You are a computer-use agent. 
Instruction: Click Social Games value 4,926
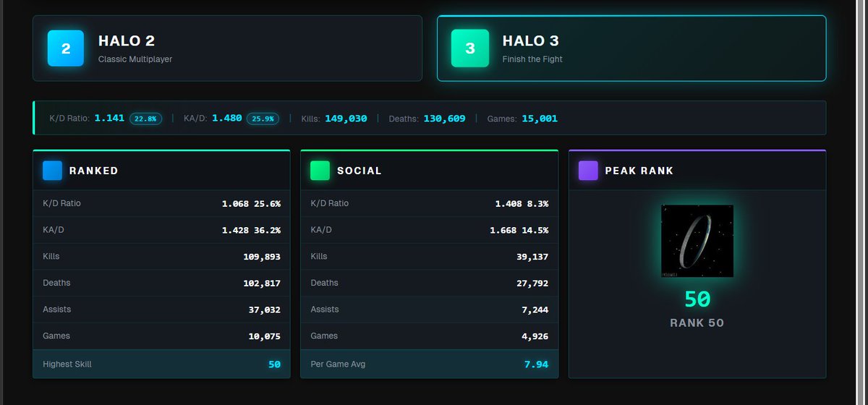click(535, 336)
